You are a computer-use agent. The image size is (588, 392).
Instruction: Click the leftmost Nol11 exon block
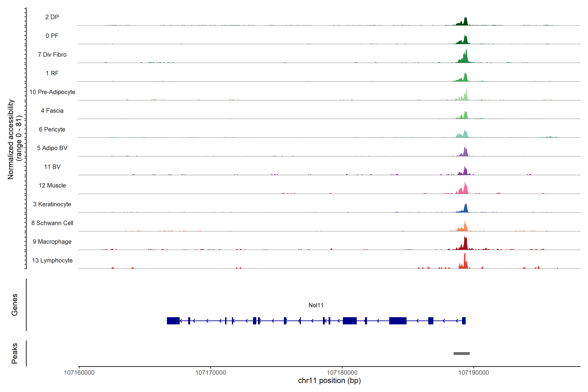click(173, 321)
